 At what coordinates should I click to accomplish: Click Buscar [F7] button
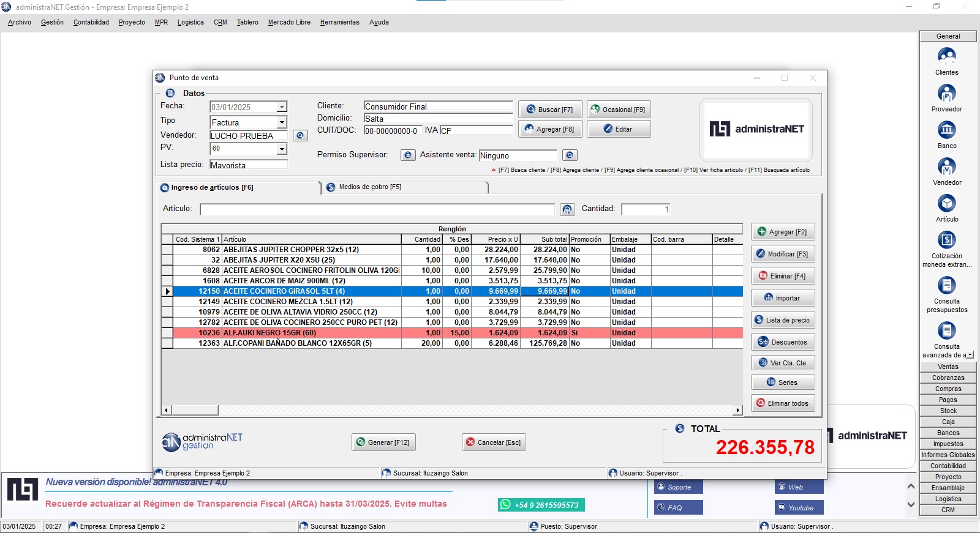(550, 110)
